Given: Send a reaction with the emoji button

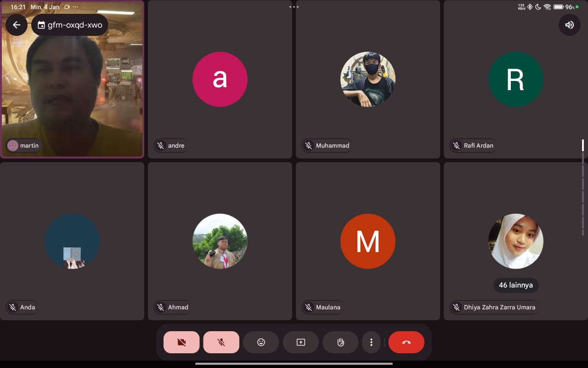Looking at the screenshot, I should [x=261, y=342].
